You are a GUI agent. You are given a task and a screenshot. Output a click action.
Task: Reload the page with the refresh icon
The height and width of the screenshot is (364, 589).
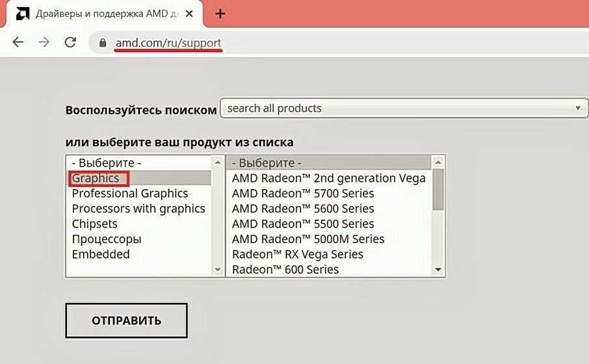70,43
